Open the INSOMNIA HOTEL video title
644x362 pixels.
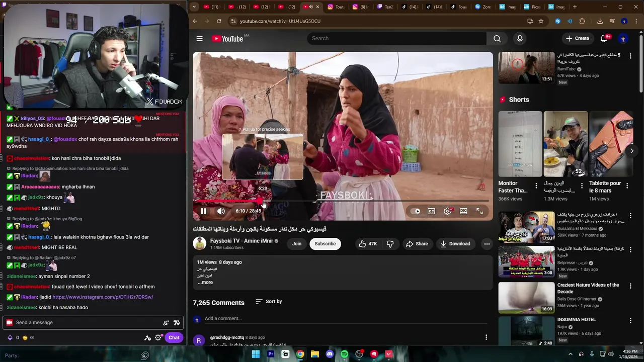click(576, 320)
